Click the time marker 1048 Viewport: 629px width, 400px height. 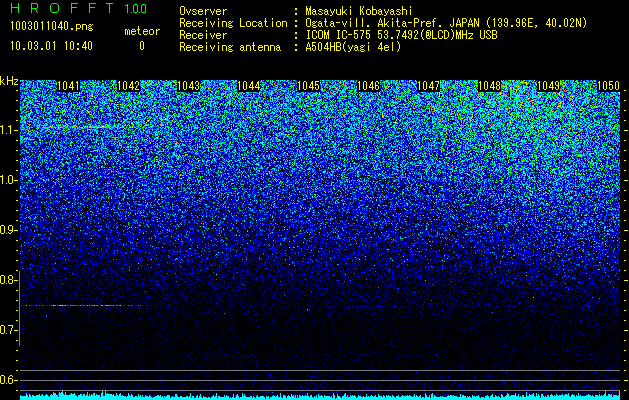(489, 86)
